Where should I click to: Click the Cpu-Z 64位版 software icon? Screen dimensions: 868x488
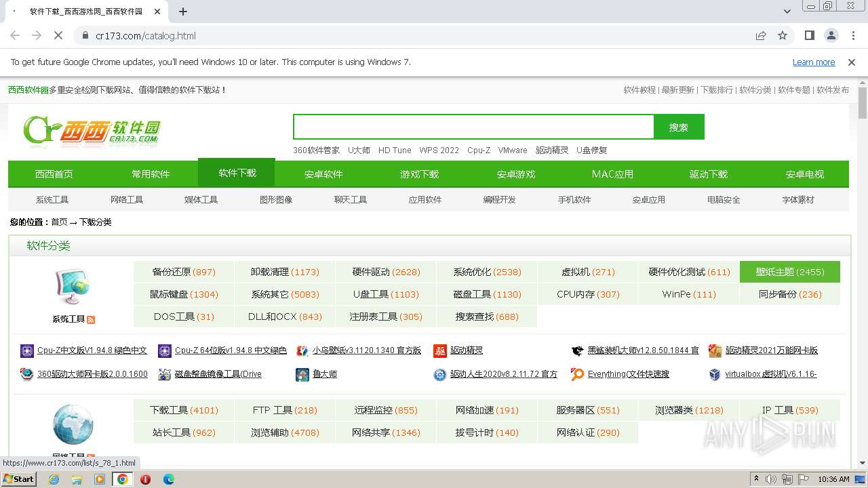tap(164, 351)
